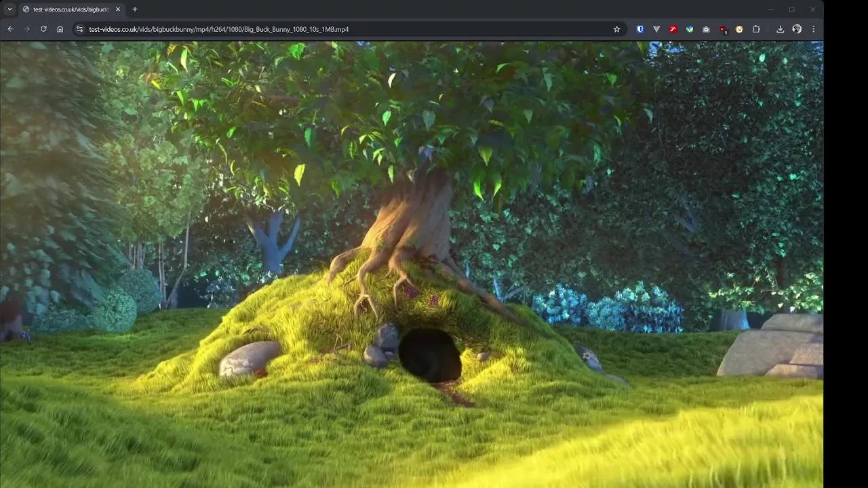Open a new tab
This screenshot has width=868, height=488.
tap(135, 9)
